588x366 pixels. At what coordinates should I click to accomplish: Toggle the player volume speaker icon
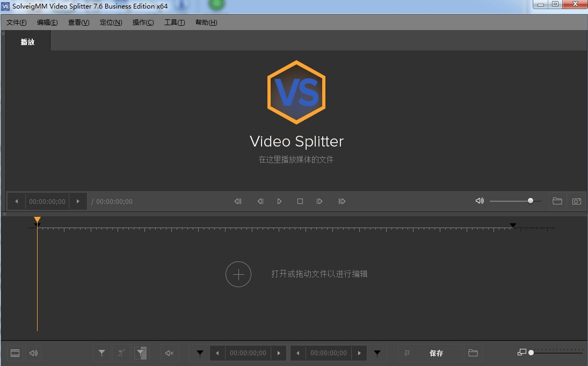(x=480, y=201)
